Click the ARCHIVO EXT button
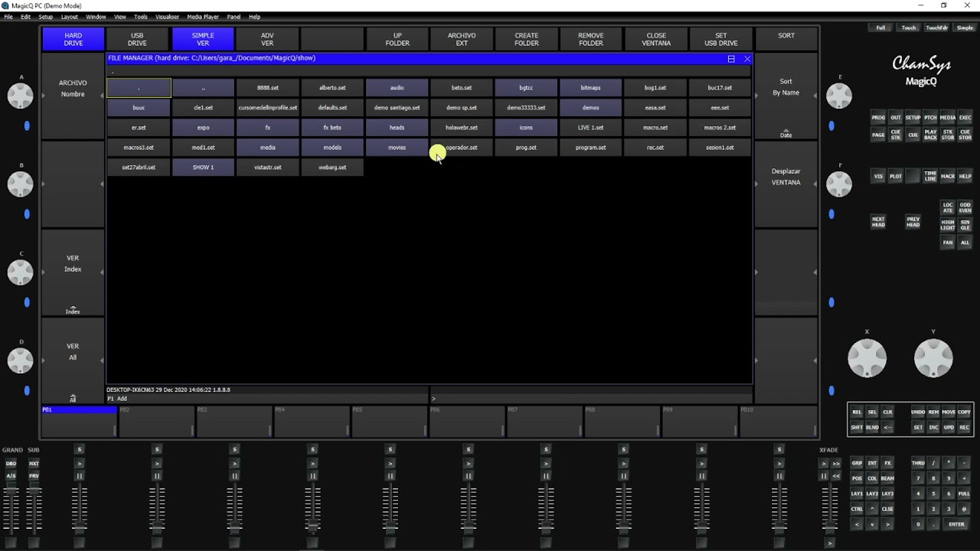This screenshot has height=551, width=980. click(x=462, y=39)
